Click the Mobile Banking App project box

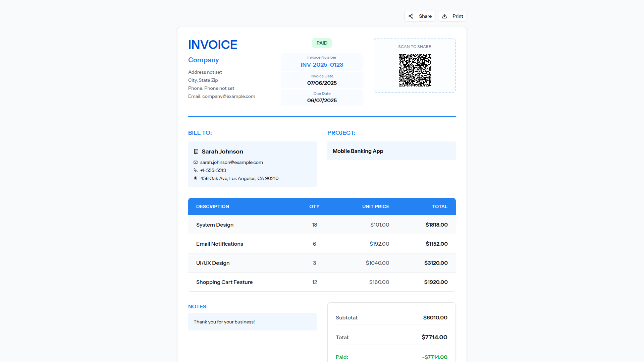click(x=391, y=151)
